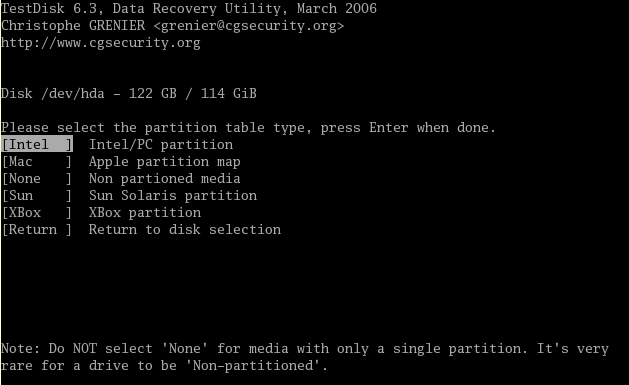Open the http://www.cgsecurity.org link

click(101, 43)
